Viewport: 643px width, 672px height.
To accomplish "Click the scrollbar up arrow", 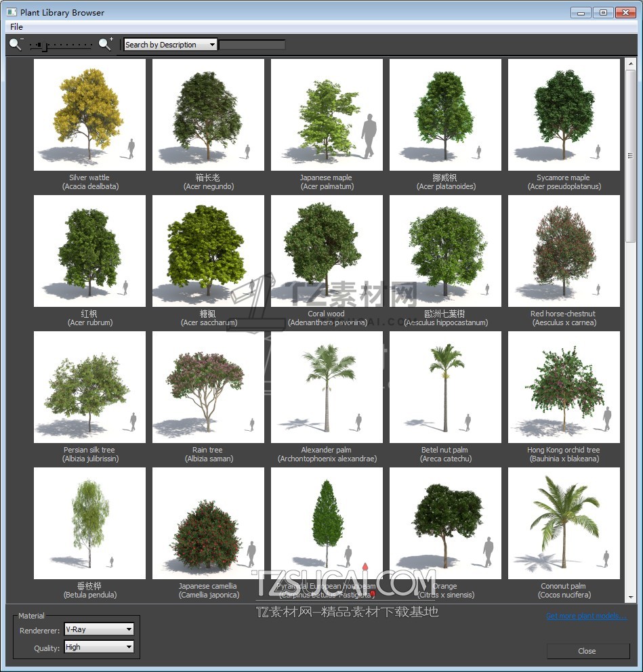I will coord(630,64).
